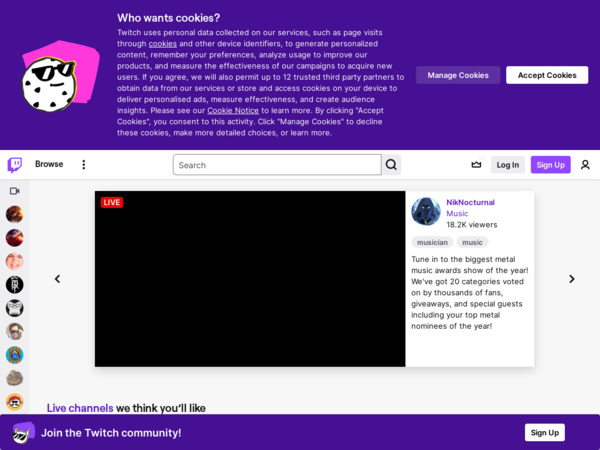Click NikNocturnal's profile avatar
600x450 pixels.
[x=426, y=212]
